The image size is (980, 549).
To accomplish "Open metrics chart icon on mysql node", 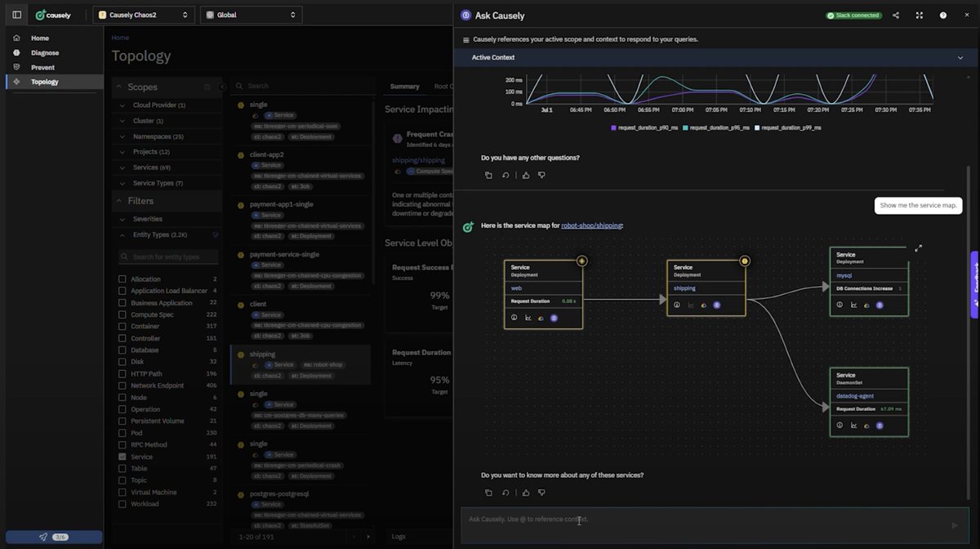I will coord(853,305).
